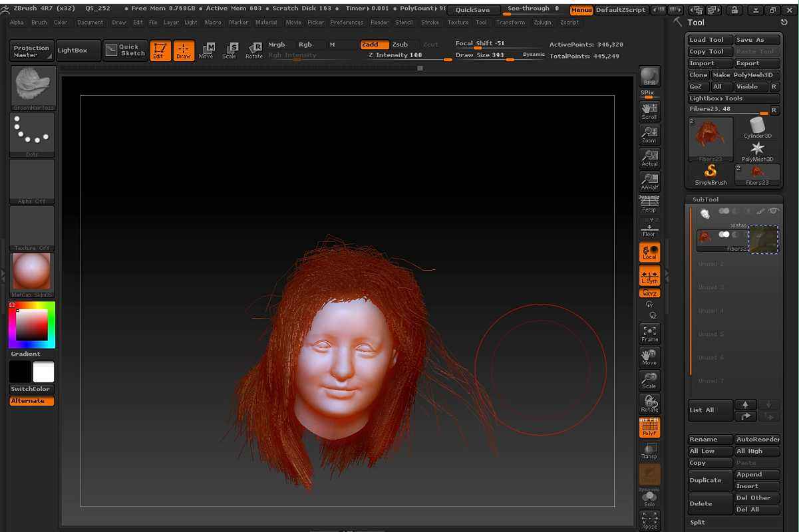The image size is (799, 532).
Task: Toggle visibility eye on the Fibers23 subtool
Action: 725,235
